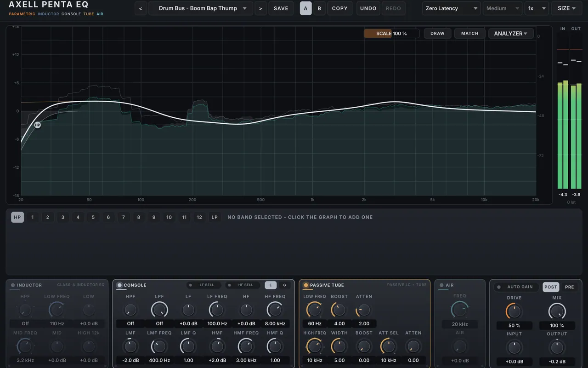Click the OUTPUT knob
The height and width of the screenshot is (368, 588).
[557, 347]
